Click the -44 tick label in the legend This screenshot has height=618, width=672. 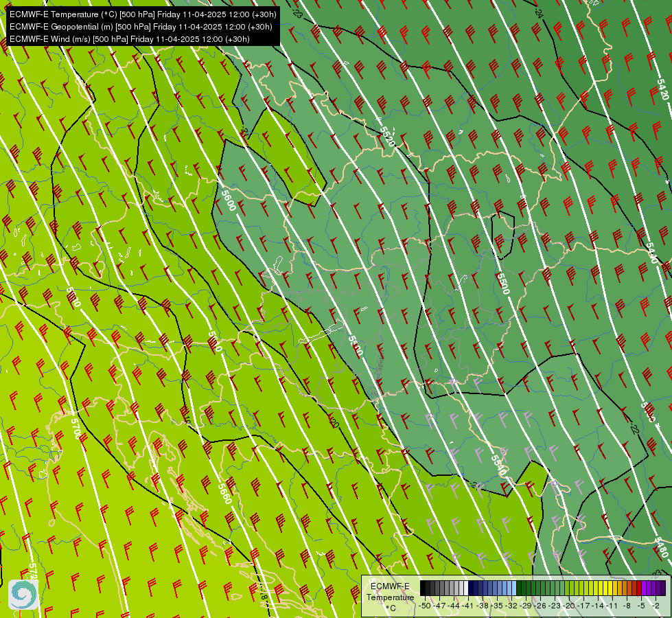(454, 606)
